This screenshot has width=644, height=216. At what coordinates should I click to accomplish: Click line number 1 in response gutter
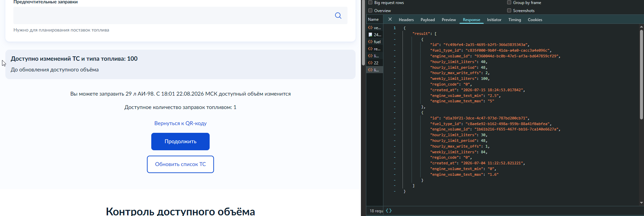click(394, 28)
